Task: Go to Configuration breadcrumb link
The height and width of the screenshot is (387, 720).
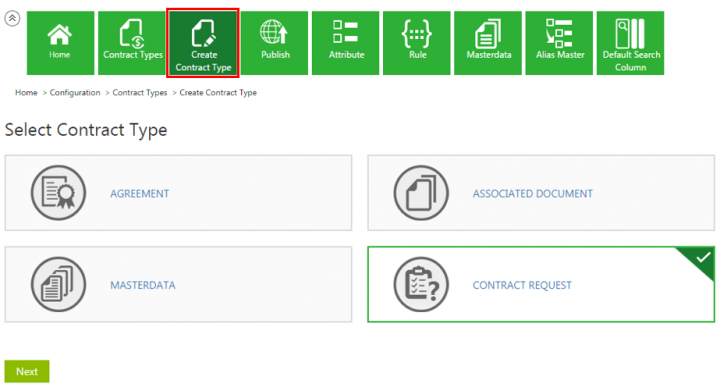Action: click(x=75, y=92)
